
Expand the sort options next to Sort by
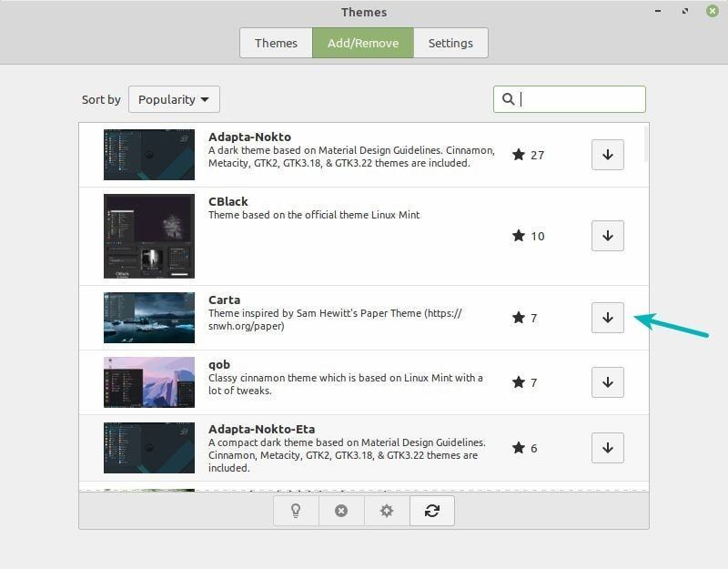click(173, 99)
